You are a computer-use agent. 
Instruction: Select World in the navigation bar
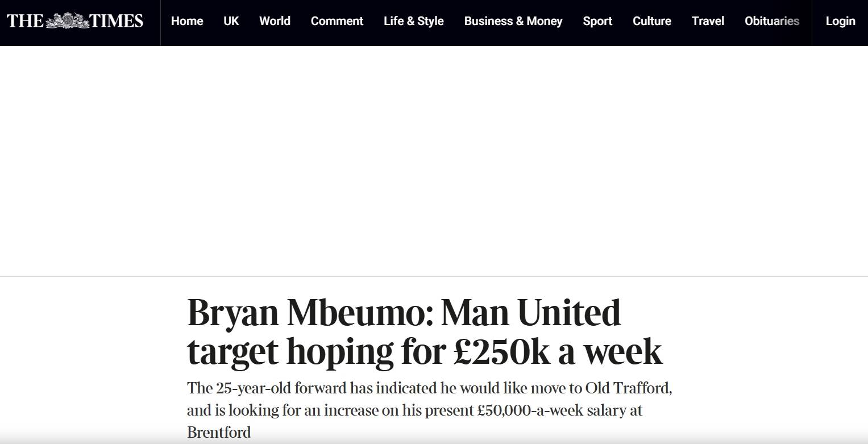point(275,21)
